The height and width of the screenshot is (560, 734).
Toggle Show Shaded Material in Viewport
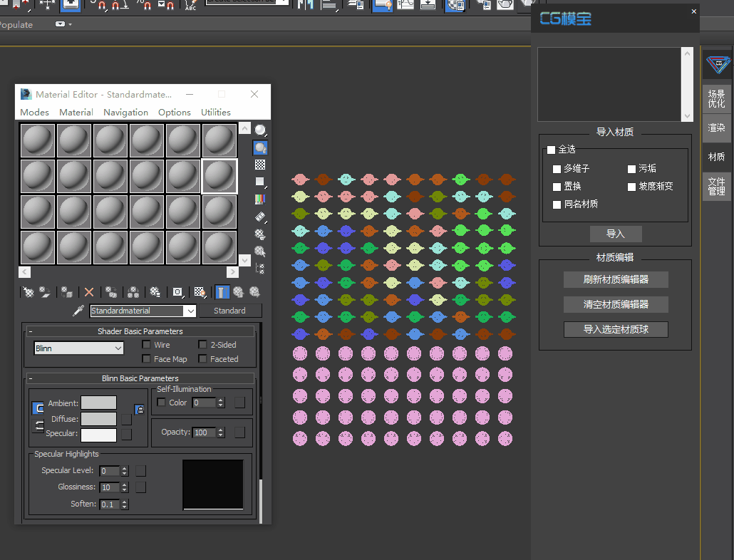click(201, 292)
